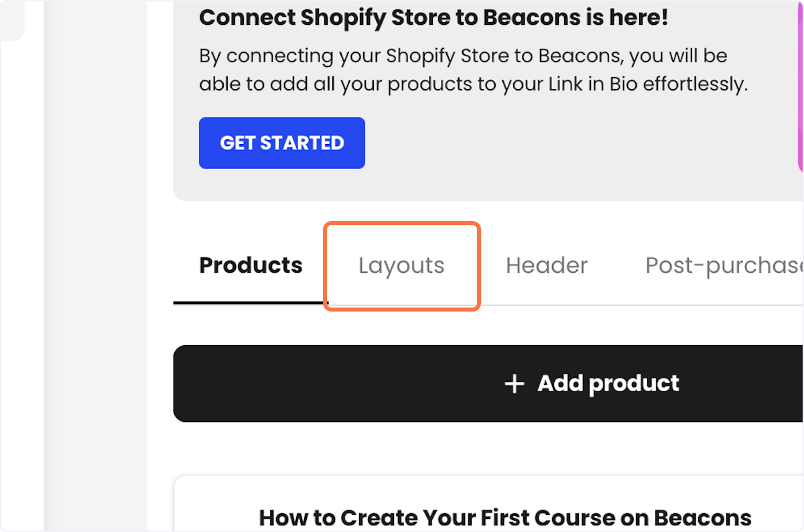The image size is (804, 532).
Task: Click the left sidebar panel
Action: click(94, 268)
